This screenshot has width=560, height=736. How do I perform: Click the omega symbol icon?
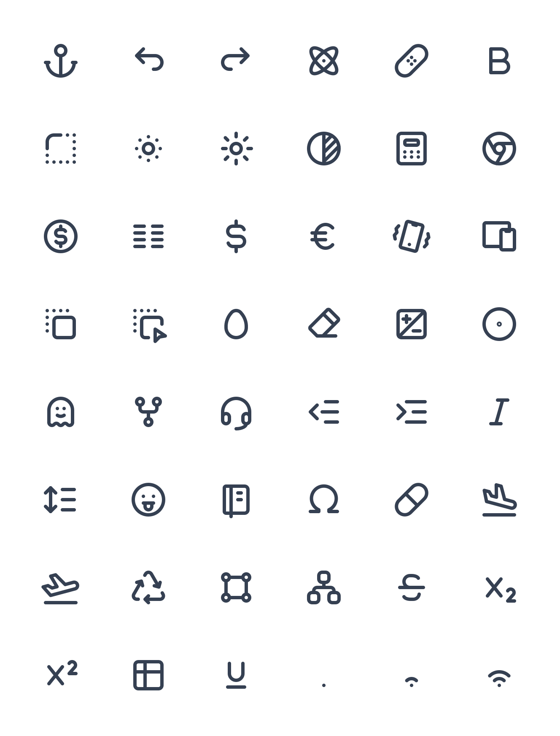pyautogui.click(x=324, y=499)
